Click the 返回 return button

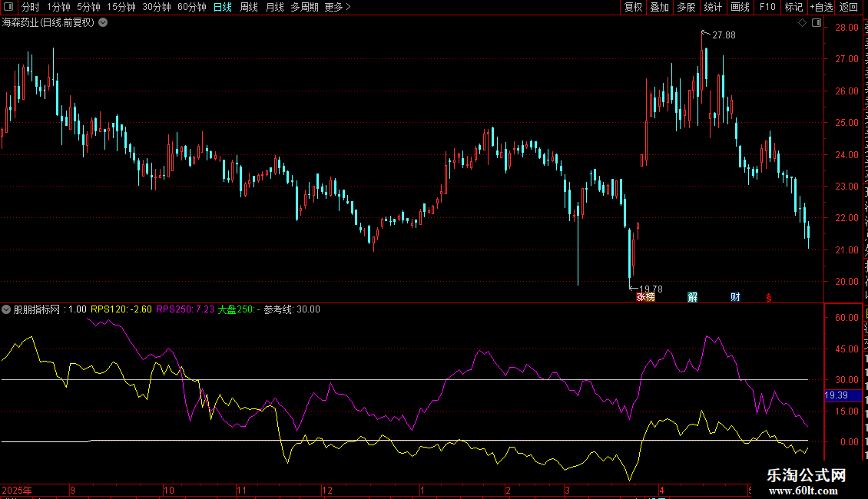click(848, 7)
